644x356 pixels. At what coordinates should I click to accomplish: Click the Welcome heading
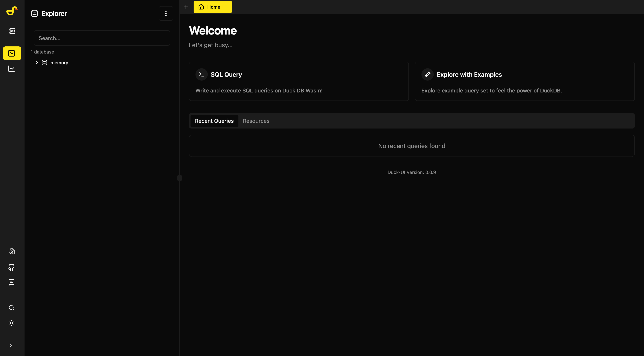213,30
